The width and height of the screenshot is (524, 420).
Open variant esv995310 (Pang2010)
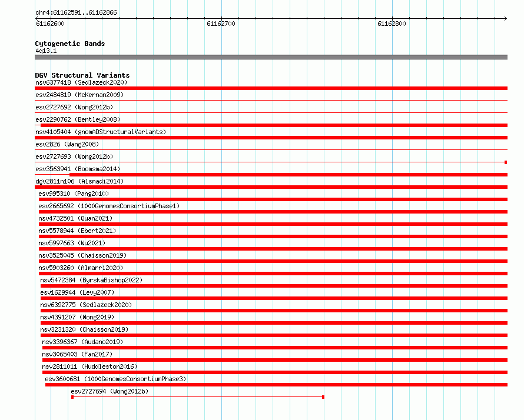[x=74, y=194]
